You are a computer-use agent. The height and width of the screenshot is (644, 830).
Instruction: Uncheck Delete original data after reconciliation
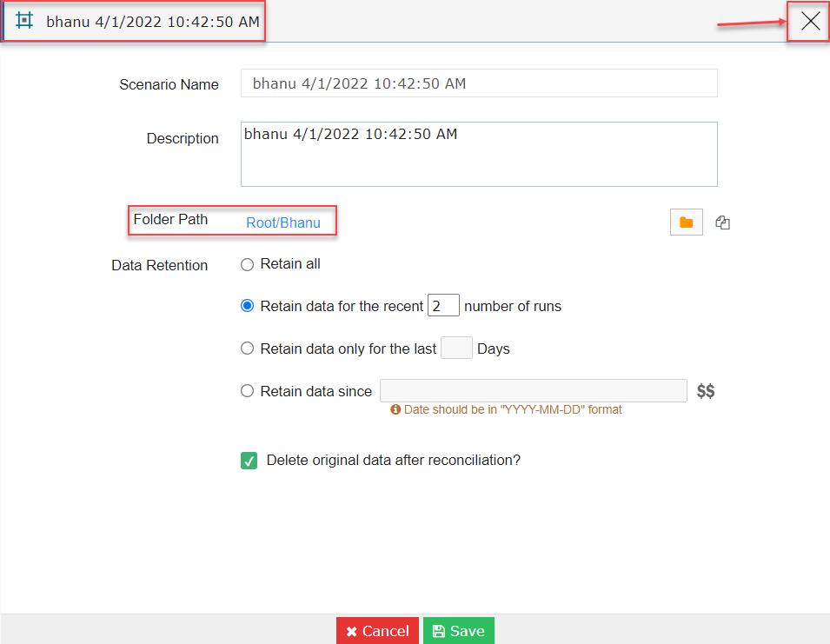click(x=249, y=461)
